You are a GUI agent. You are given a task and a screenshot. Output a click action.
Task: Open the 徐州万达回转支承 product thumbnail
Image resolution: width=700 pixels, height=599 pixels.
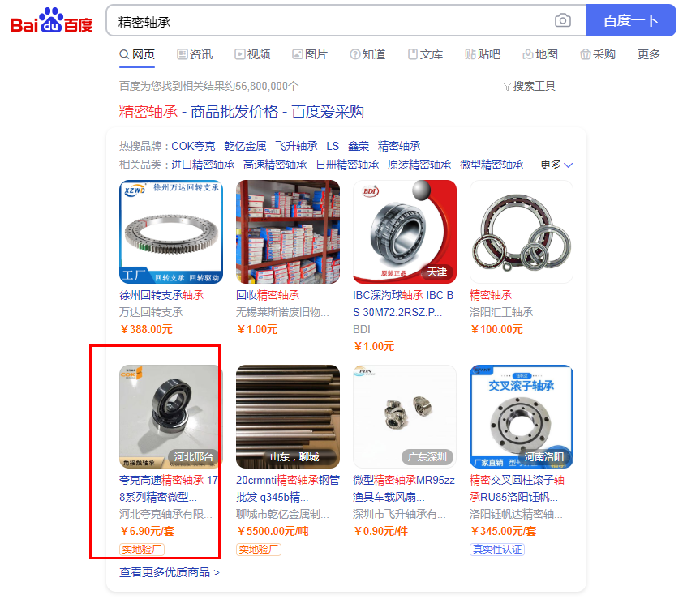pos(171,232)
